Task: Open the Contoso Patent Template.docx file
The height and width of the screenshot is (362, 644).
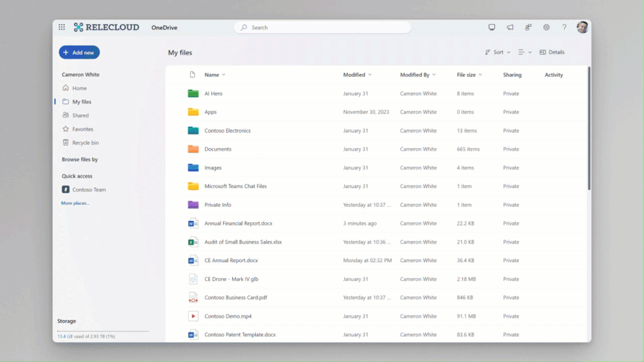Action: pos(240,334)
